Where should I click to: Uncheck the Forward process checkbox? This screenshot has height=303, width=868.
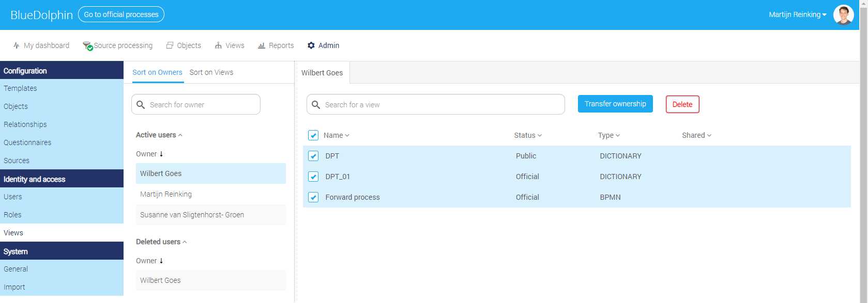click(x=313, y=197)
